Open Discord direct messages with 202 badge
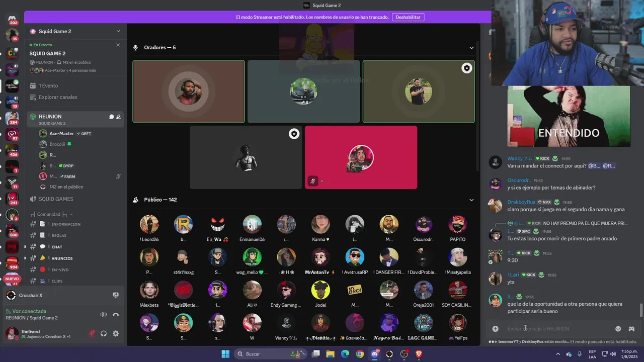Screen dimensions: 644x362 [x=12, y=19]
